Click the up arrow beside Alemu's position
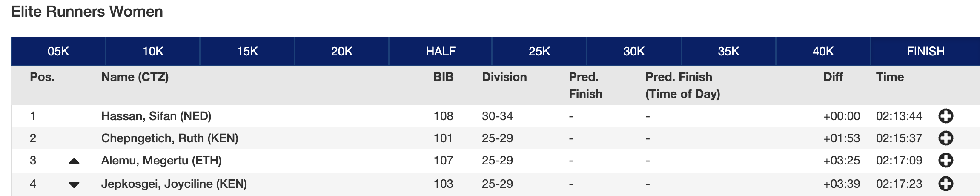 point(74,161)
